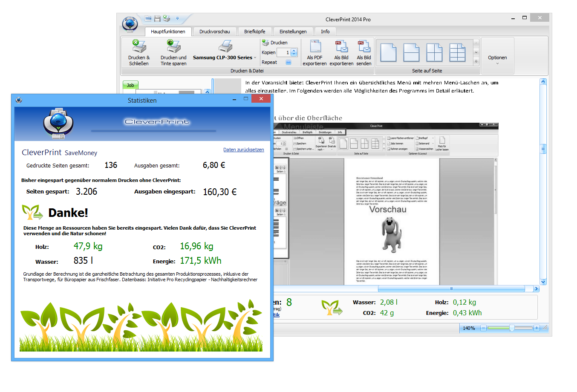Click the '2,08 l' Wasser value in main window
Viewport: 577px width, 392px height.
coord(389,302)
